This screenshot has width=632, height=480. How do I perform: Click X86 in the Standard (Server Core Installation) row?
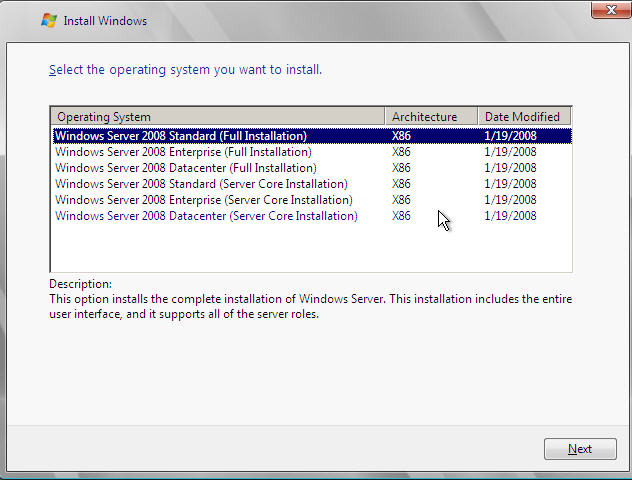[401, 184]
